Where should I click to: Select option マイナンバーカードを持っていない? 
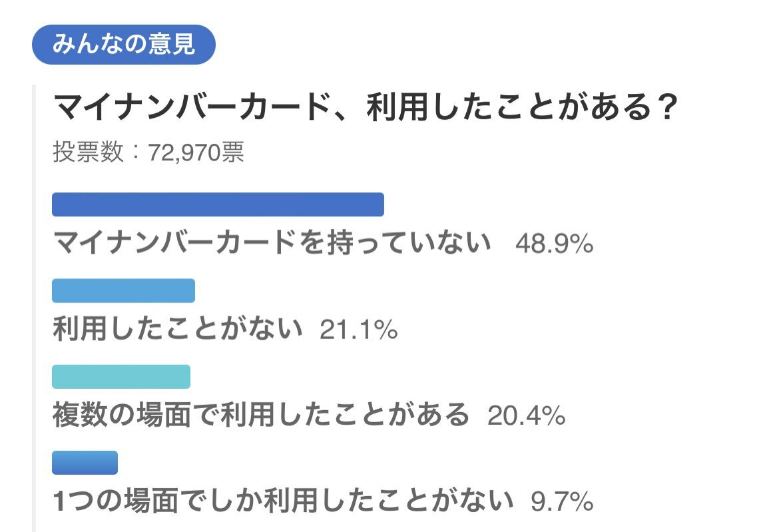click(272, 242)
